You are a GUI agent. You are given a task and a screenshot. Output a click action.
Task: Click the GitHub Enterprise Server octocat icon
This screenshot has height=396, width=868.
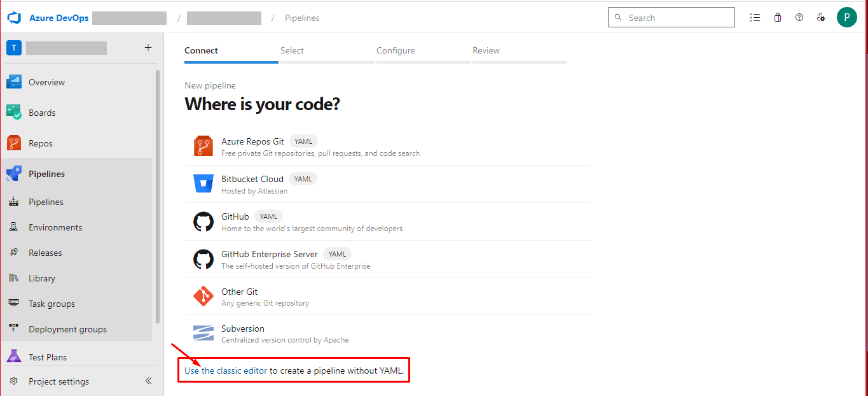tap(203, 259)
